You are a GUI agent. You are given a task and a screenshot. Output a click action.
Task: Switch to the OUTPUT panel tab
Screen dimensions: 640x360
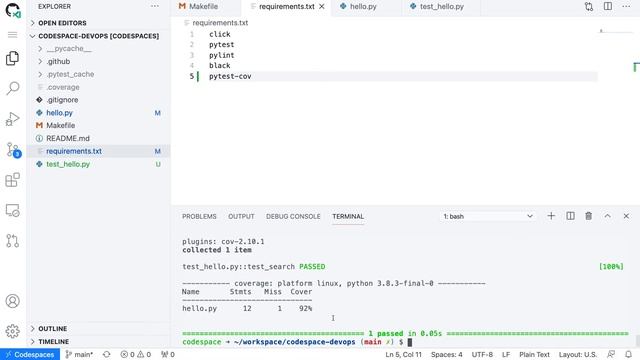[x=241, y=216]
